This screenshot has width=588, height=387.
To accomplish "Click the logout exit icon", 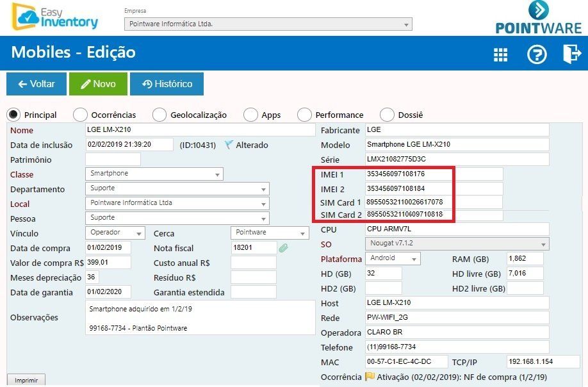I will point(571,54).
